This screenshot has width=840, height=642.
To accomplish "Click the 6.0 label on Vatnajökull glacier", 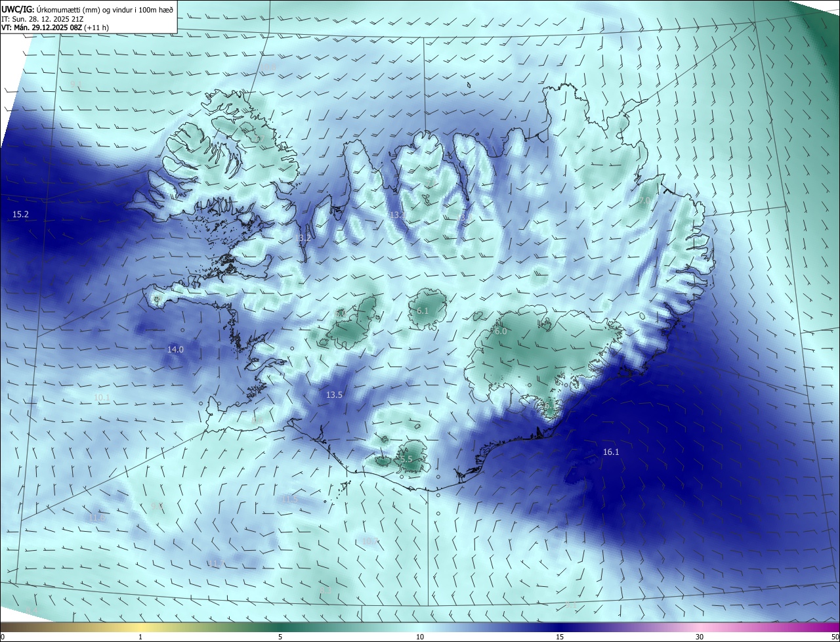I will pyautogui.click(x=501, y=332).
